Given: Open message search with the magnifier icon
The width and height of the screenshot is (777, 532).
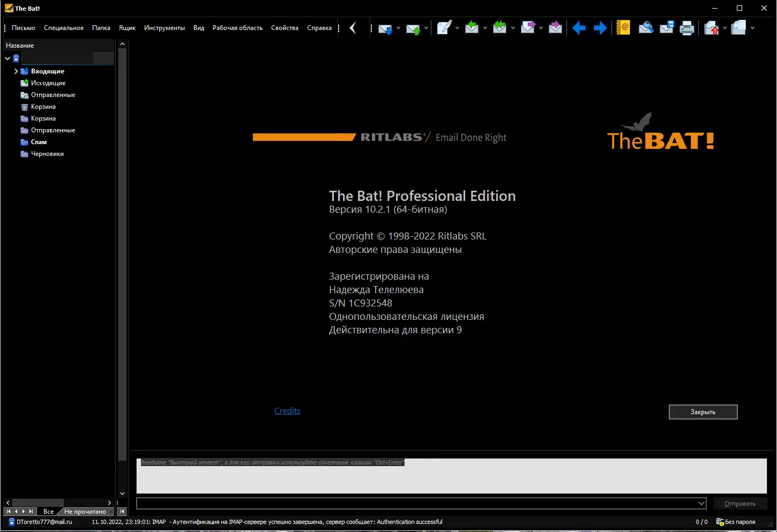Looking at the screenshot, I should [646, 27].
